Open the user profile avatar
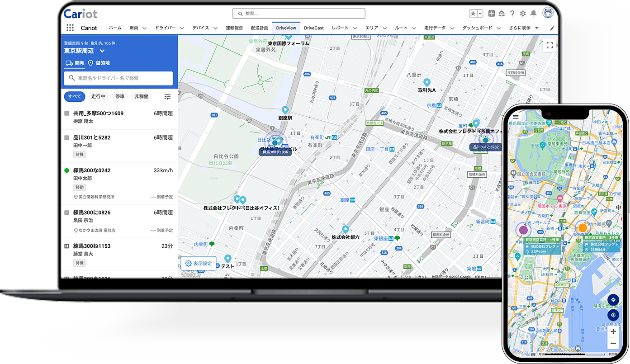Viewport: 630px width, 364px height. point(548,14)
